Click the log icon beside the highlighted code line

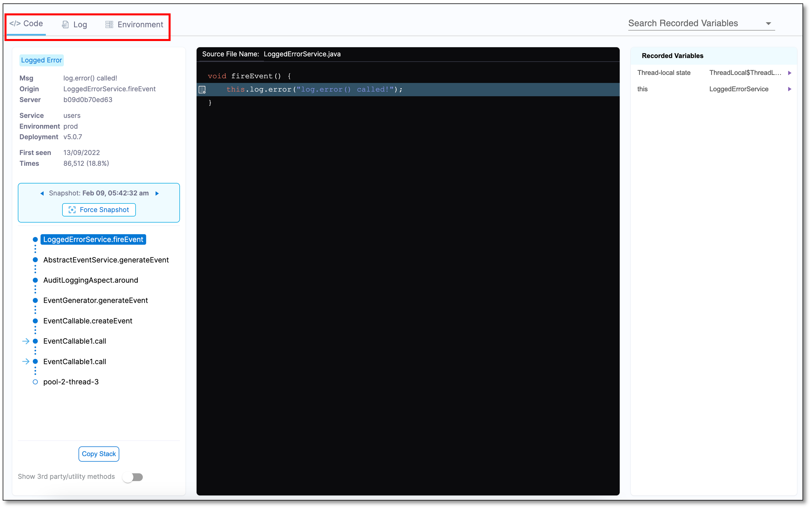pos(203,89)
